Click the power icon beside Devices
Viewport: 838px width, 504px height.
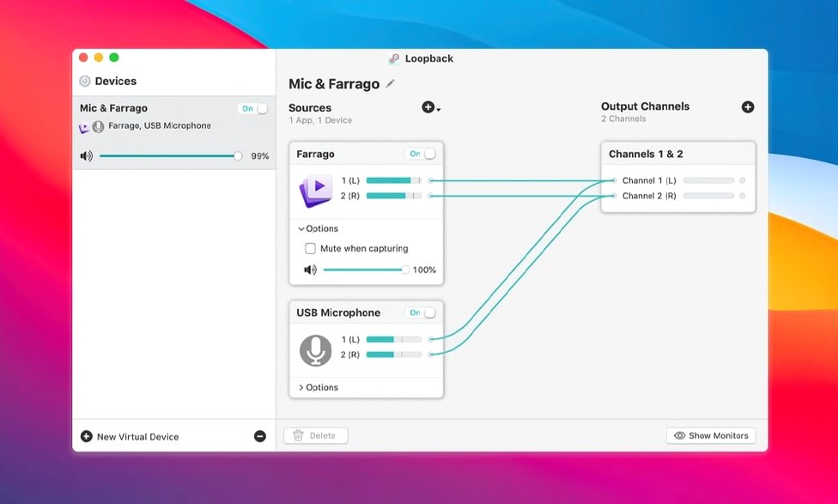point(85,81)
